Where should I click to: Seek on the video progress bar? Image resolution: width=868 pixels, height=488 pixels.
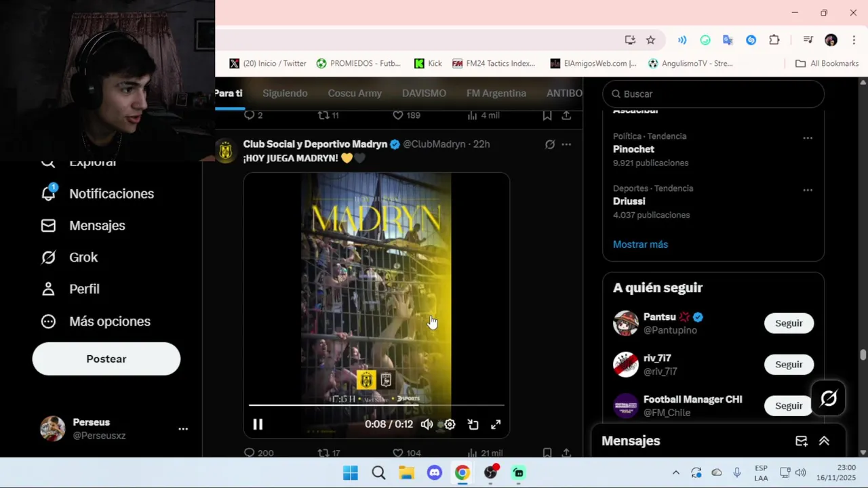[x=376, y=405]
